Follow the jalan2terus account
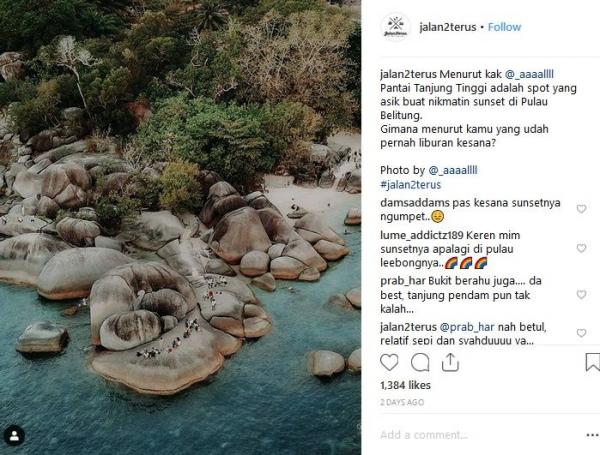 click(504, 27)
